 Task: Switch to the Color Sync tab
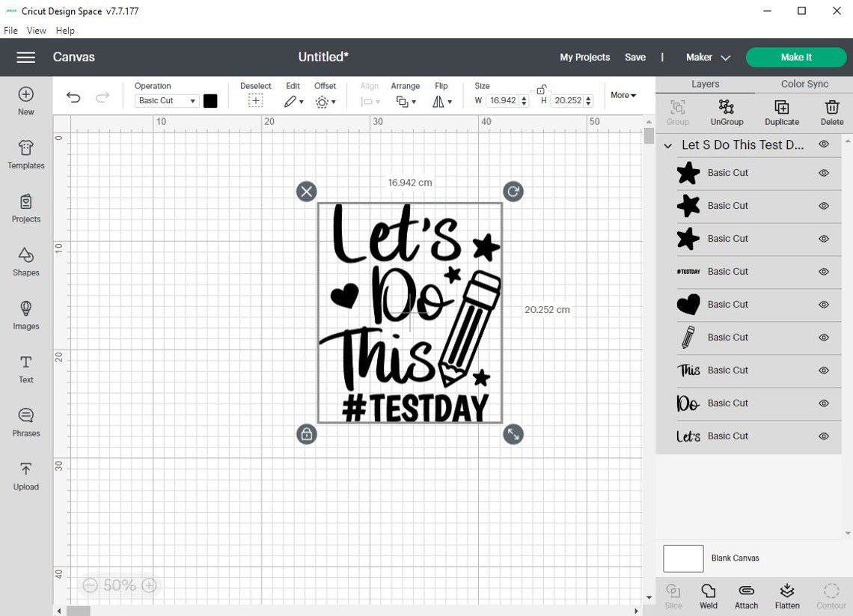(804, 84)
